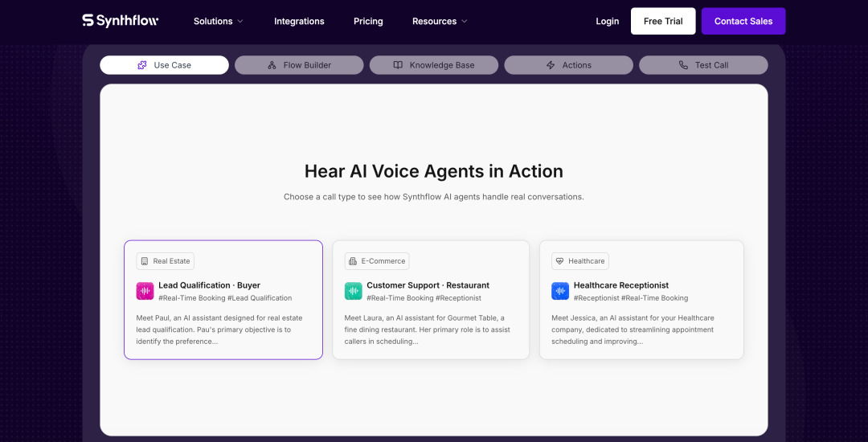868x442 pixels.
Task: Start a Free Trial
Action: pyautogui.click(x=663, y=21)
